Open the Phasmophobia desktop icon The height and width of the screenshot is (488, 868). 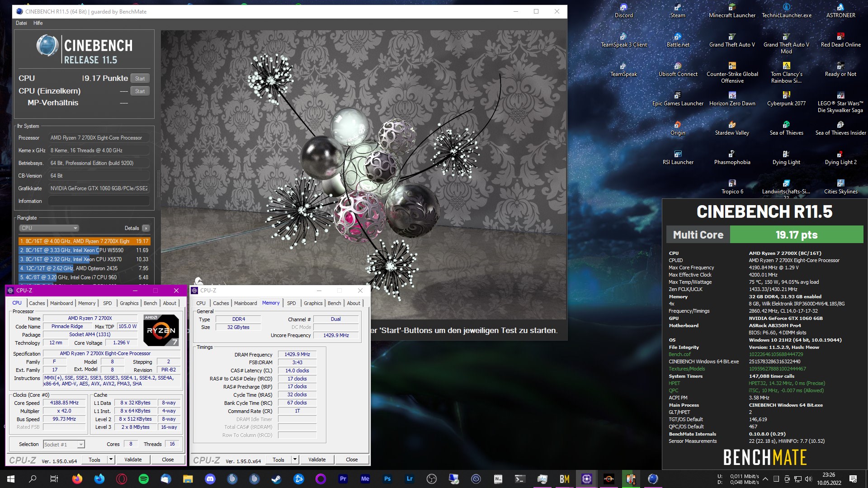pos(732,157)
